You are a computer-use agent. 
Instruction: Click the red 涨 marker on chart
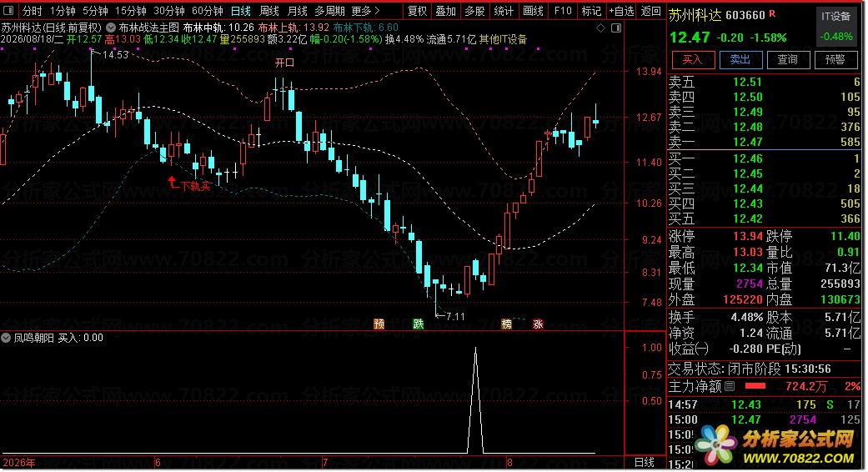click(538, 324)
